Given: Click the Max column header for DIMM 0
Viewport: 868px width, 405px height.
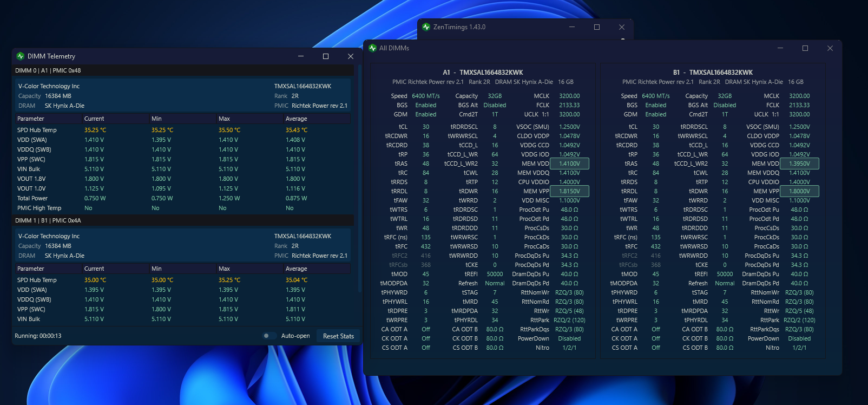Looking at the screenshot, I should pyautogui.click(x=250, y=119).
